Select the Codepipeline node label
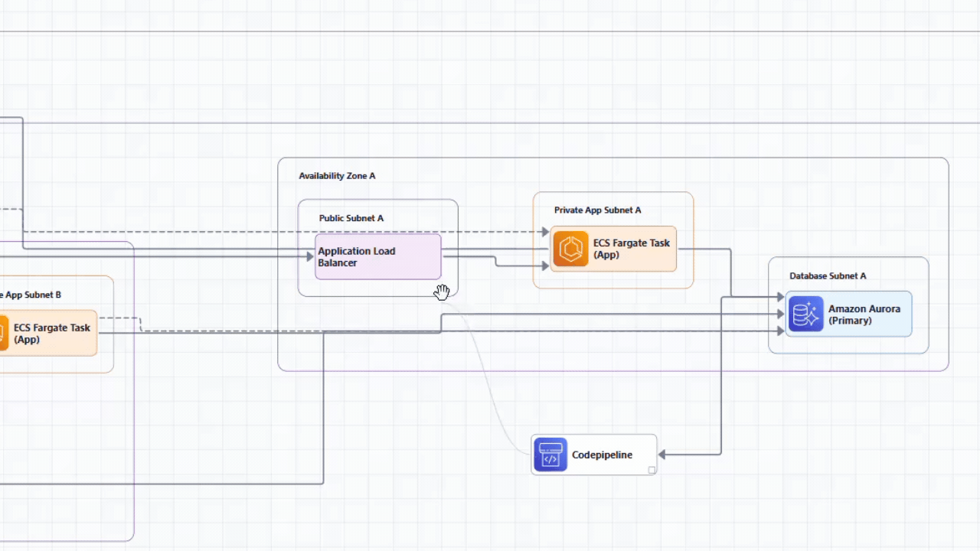This screenshot has height=551, width=980. click(x=602, y=455)
